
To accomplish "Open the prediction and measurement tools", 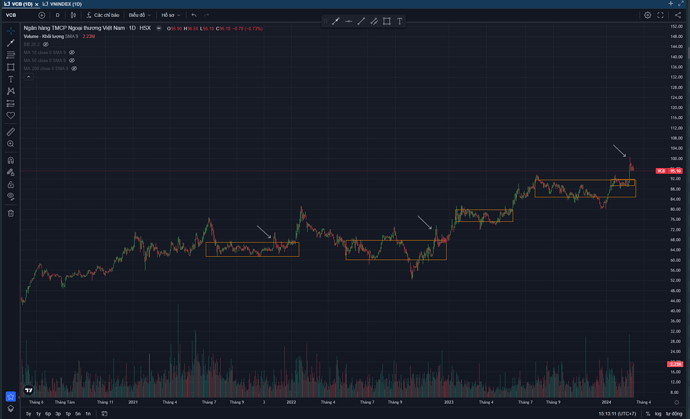I will 11,103.
